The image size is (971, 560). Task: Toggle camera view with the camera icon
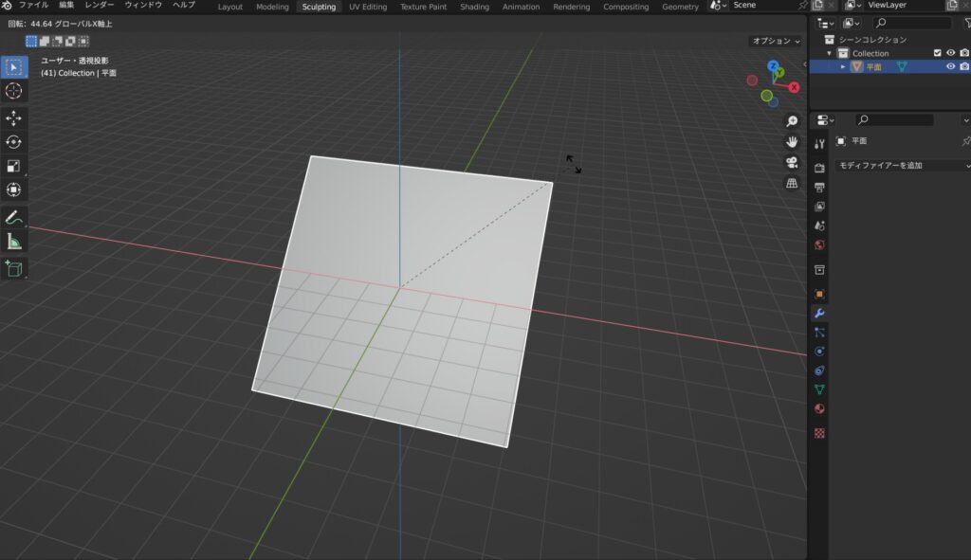click(x=792, y=162)
